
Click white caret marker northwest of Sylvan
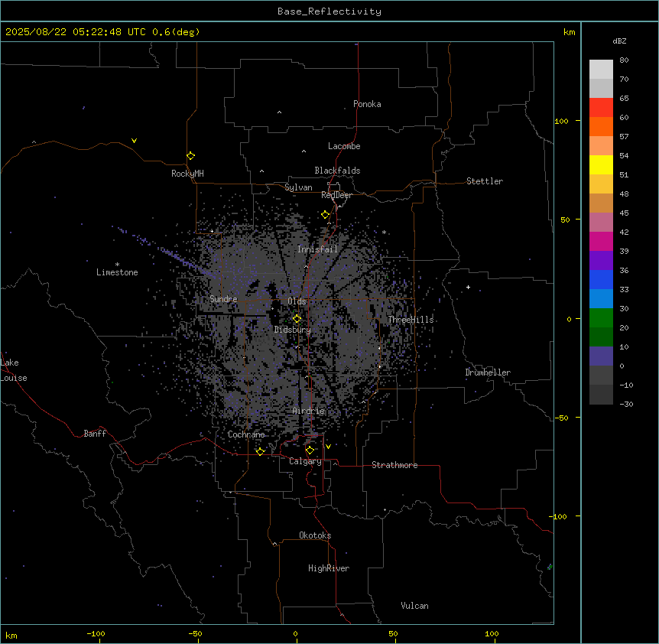pyautogui.click(x=261, y=171)
